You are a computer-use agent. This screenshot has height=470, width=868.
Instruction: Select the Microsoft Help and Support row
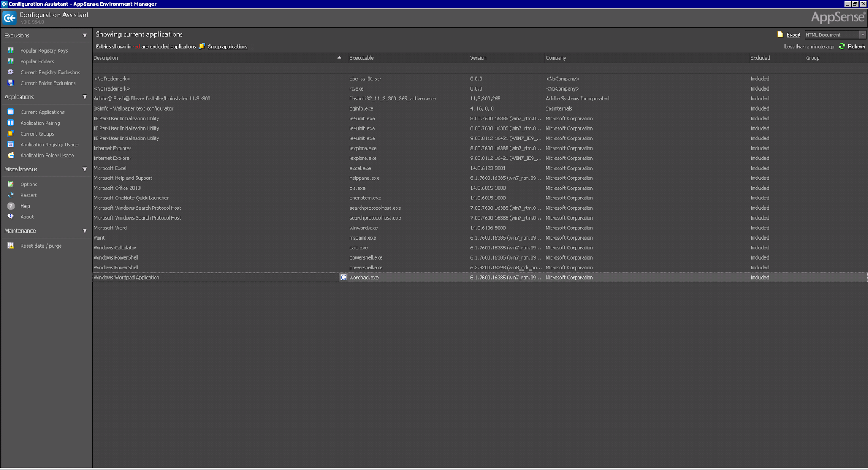(480, 178)
